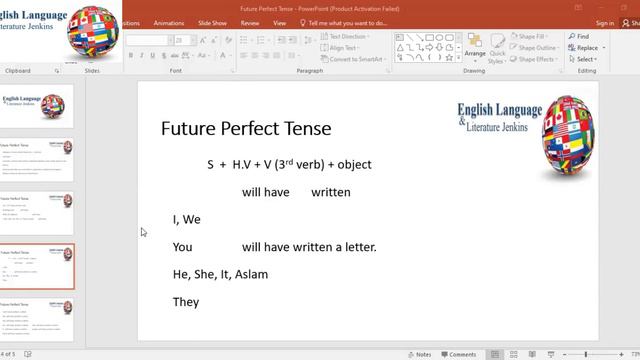640x360 pixels.
Task: Switch to Normal view in status bar
Action: tap(495, 354)
